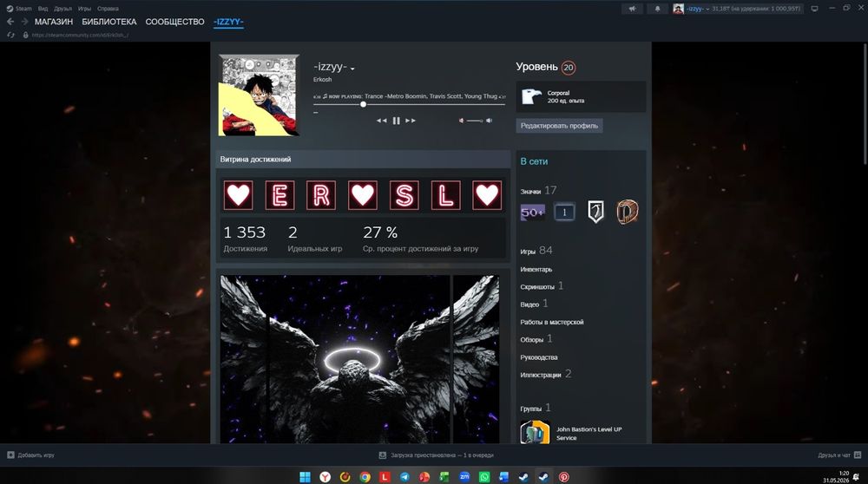Open John Bastion's group avatar
The image size is (868, 484).
pos(535,432)
